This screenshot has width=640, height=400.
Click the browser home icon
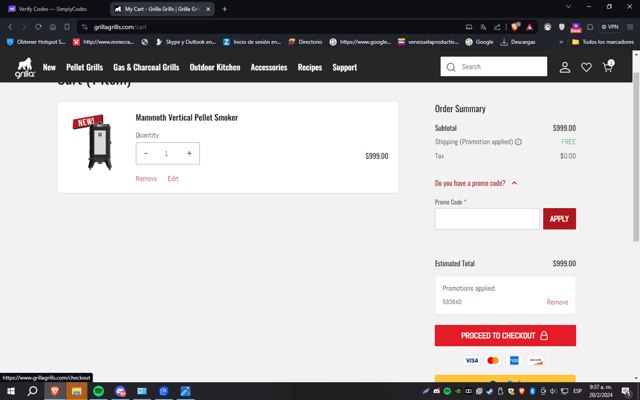pos(53,27)
